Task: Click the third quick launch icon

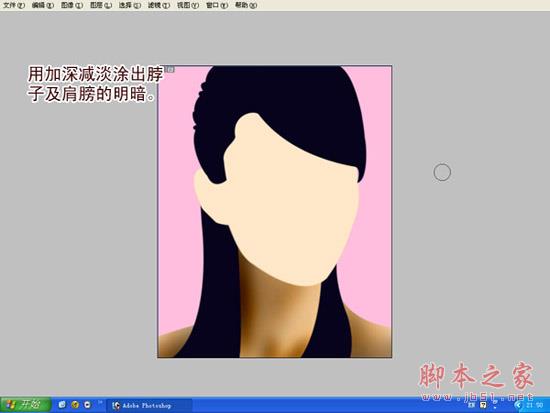Action: (87, 405)
